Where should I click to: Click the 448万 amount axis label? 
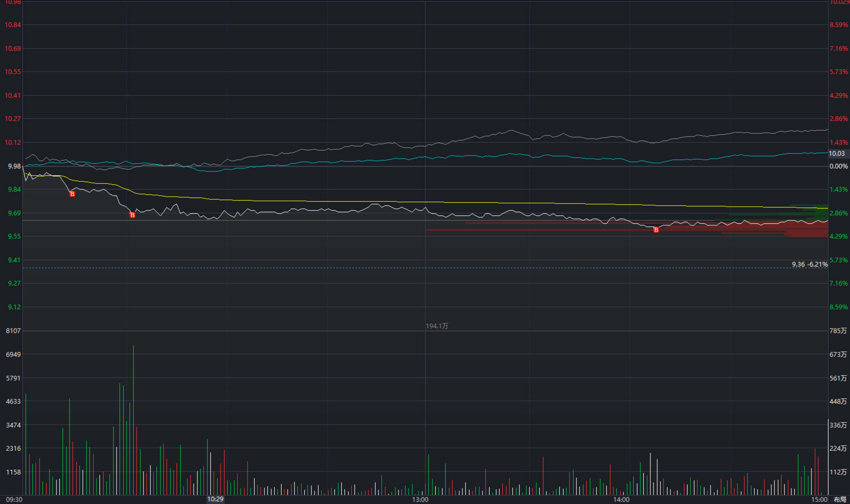[x=838, y=401]
